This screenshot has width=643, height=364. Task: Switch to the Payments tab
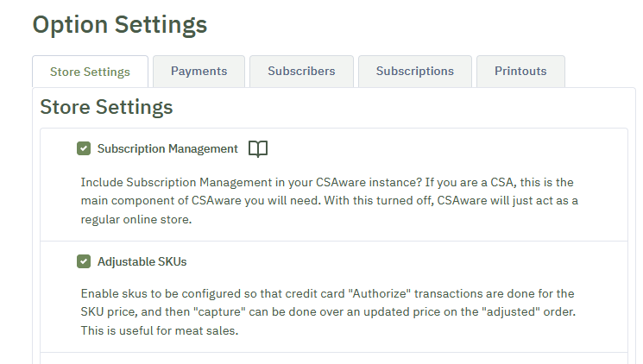(199, 72)
